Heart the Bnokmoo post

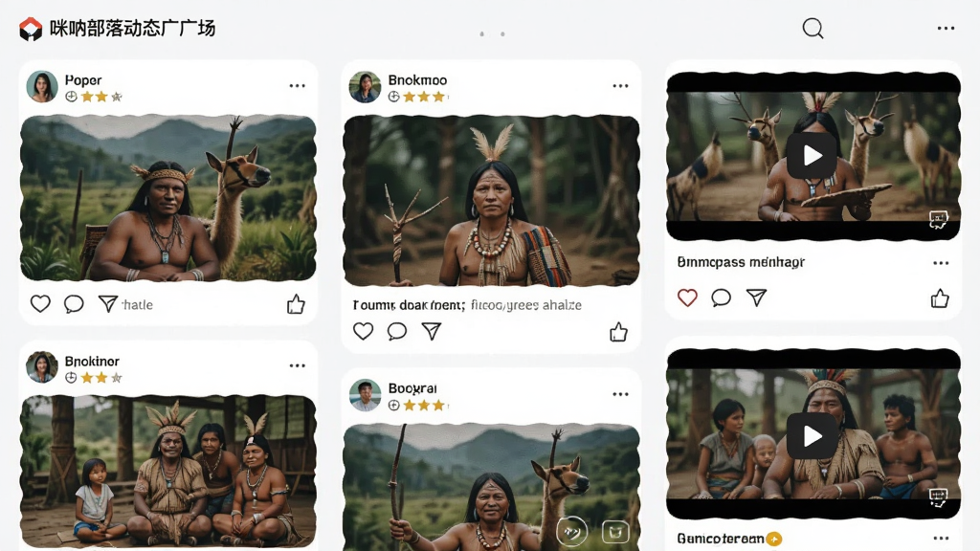[x=363, y=330]
